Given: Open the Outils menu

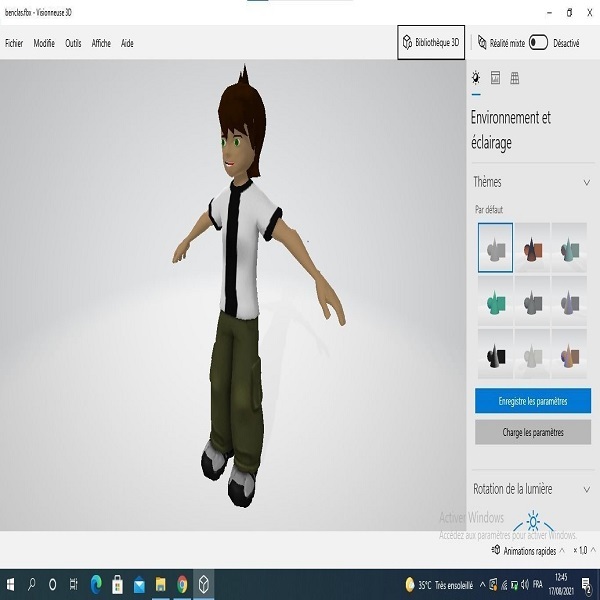Looking at the screenshot, I should [73, 43].
